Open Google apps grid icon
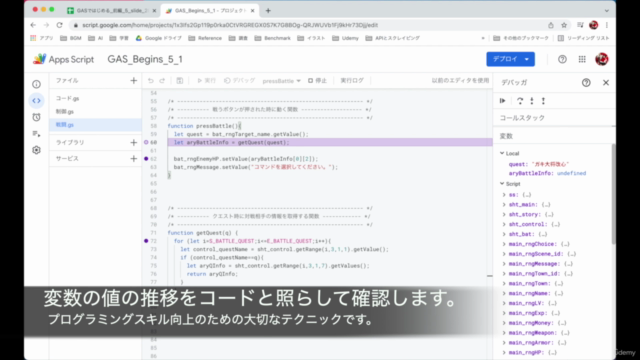This screenshot has width=640, height=360. (582, 59)
